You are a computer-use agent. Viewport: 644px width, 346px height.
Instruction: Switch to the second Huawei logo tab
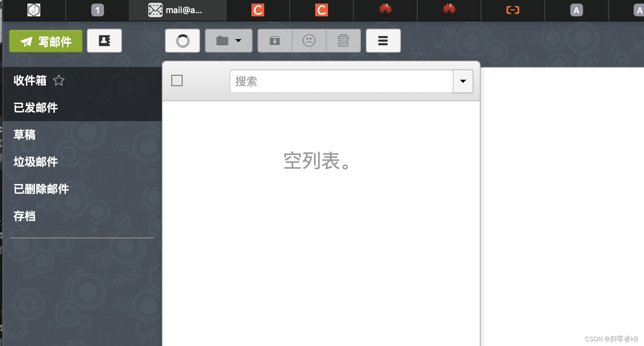click(449, 10)
